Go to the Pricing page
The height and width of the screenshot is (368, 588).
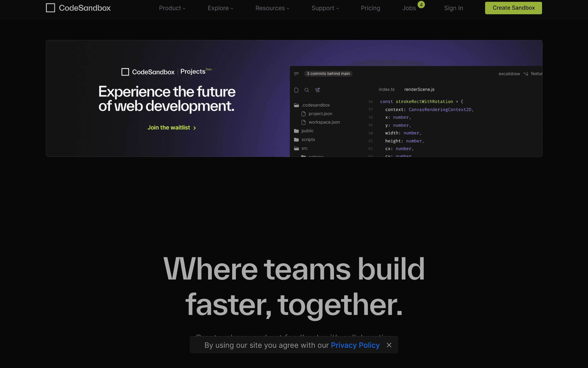coord(370,8)
